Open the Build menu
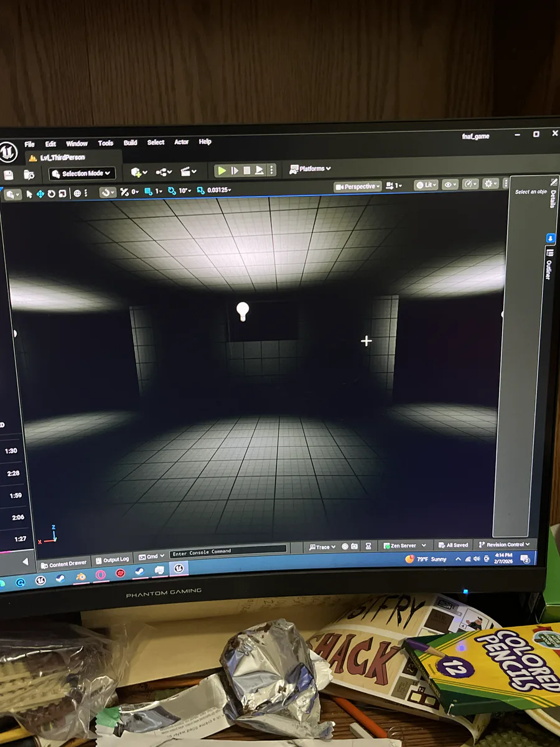Image resolution: width=560 pixels, height=747 pixels. [x=130, y=143]
